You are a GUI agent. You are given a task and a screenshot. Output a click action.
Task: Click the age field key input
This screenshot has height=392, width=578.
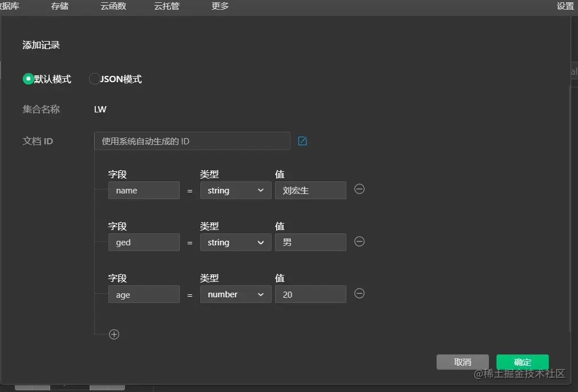tap(144, 294)
